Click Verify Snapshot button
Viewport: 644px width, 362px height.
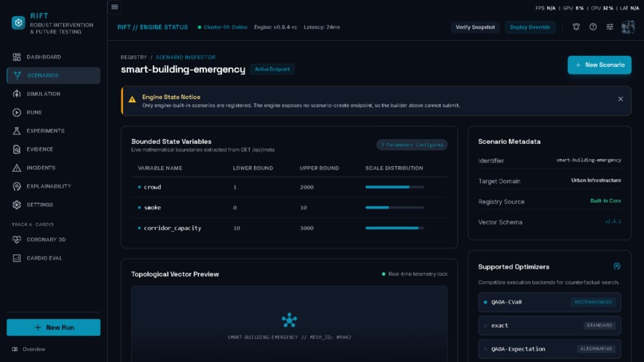tap(475, 27)
